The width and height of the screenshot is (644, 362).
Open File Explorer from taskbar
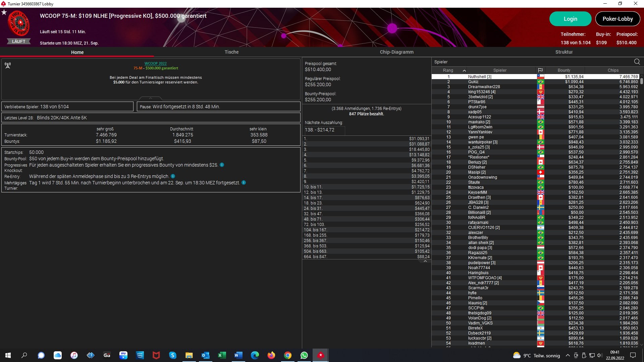tap(189, 355)
